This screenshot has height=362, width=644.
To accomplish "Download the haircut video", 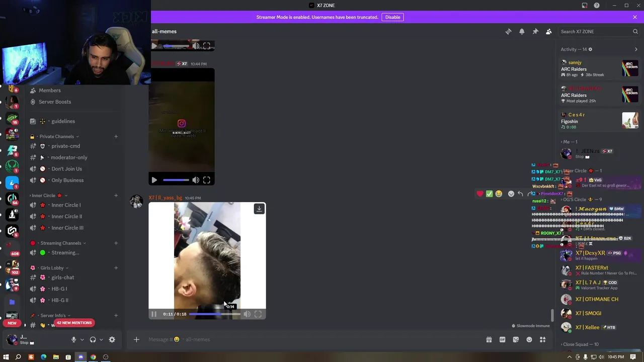I will (x=259, y=209).
